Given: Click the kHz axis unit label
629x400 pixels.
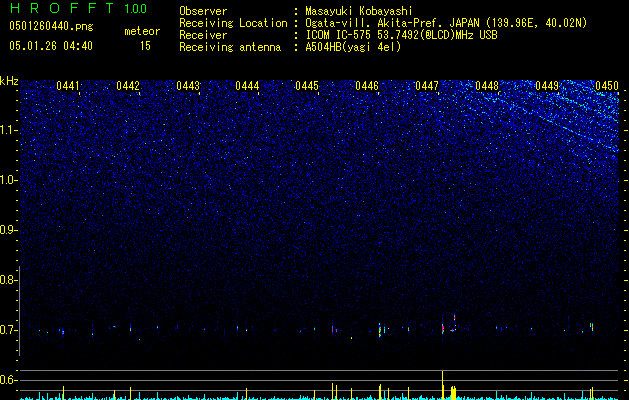Looking at the screenshot, I should click(9, 81).
